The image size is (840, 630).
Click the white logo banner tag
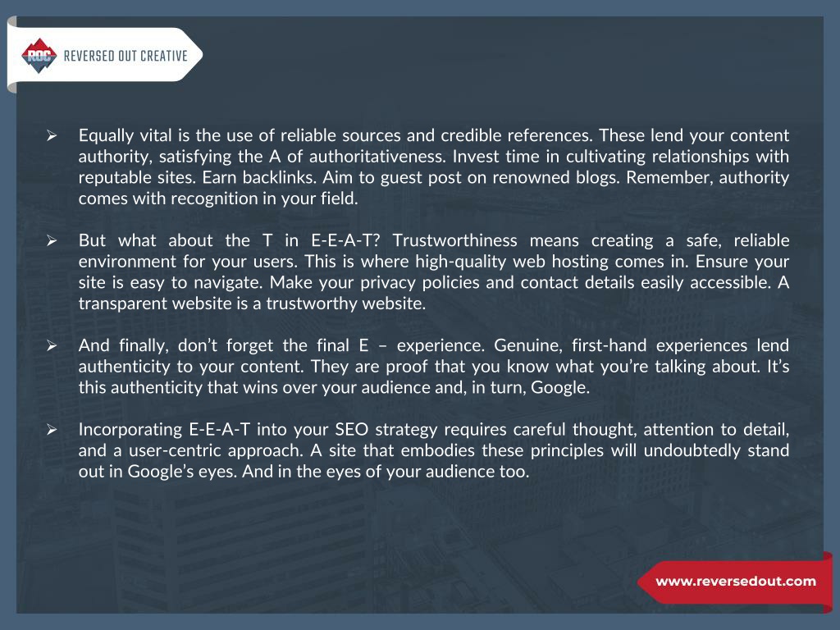point(104,55)
